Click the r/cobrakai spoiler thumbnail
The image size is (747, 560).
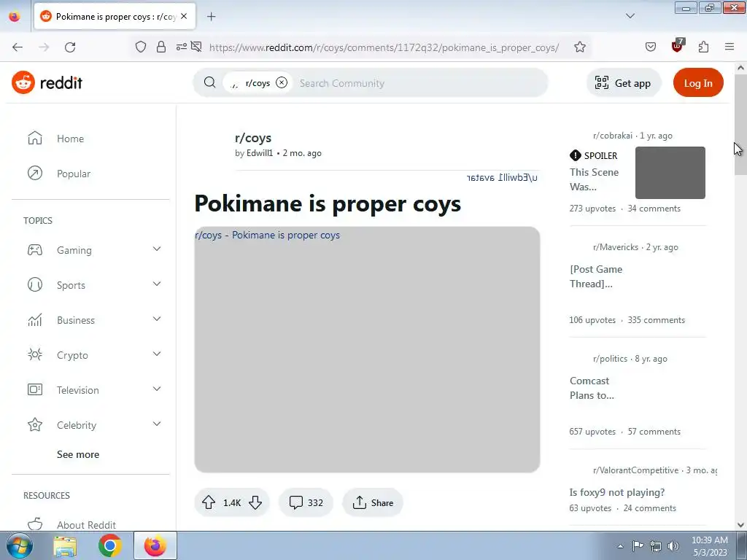pos(670,172)
